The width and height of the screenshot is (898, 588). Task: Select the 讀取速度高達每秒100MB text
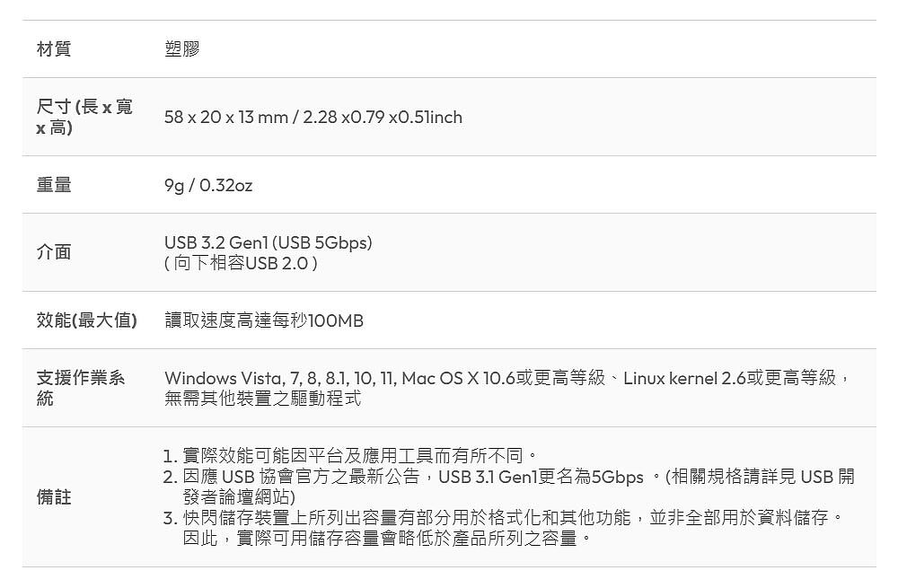point(263,320)
